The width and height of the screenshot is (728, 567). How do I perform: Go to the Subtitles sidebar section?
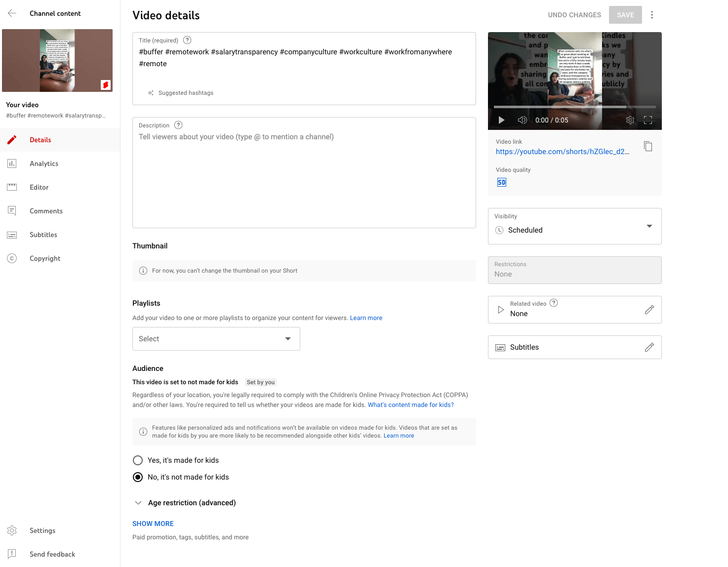pyautogui.click(x=43, y=235)
